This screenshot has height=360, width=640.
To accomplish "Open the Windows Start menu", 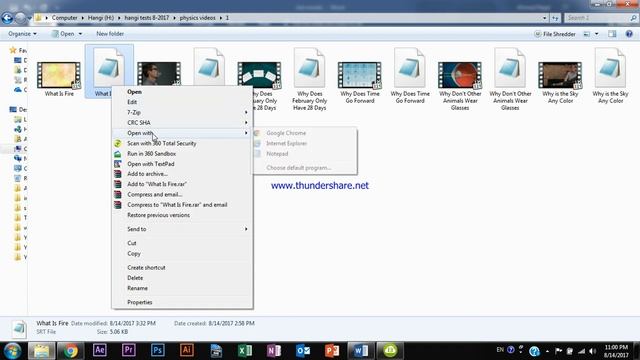I will pyautogui.click(x=12, y=351).
